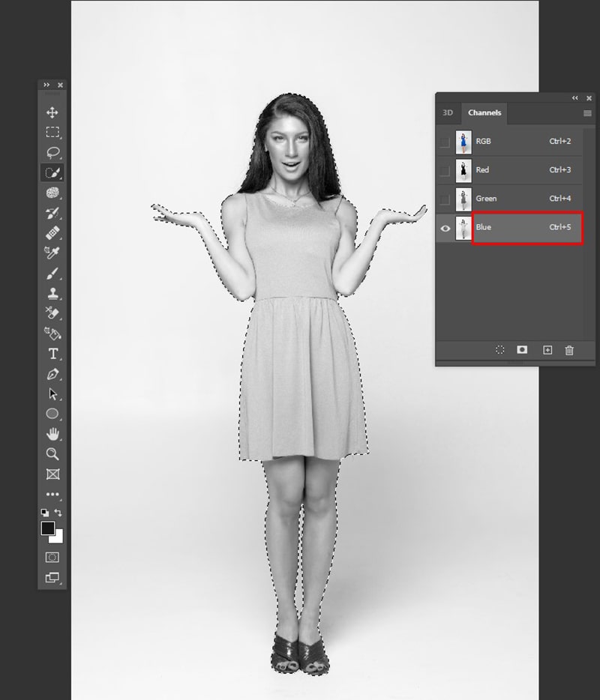Load channel as selection button

500,350
